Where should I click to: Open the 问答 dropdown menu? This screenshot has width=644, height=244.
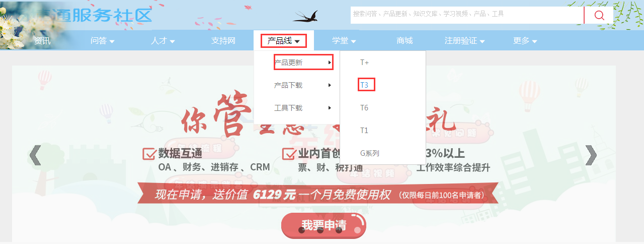[x=103, y=41]
